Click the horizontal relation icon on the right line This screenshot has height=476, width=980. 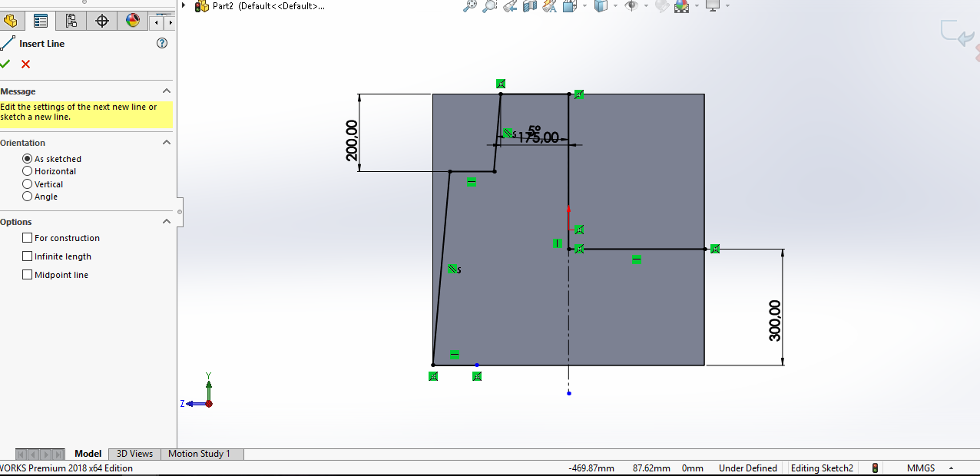click(637, 259)
